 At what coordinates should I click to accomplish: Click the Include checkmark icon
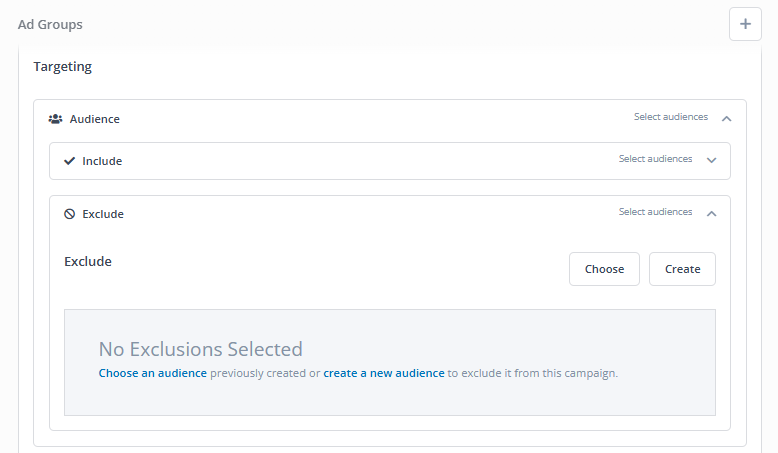69,161
